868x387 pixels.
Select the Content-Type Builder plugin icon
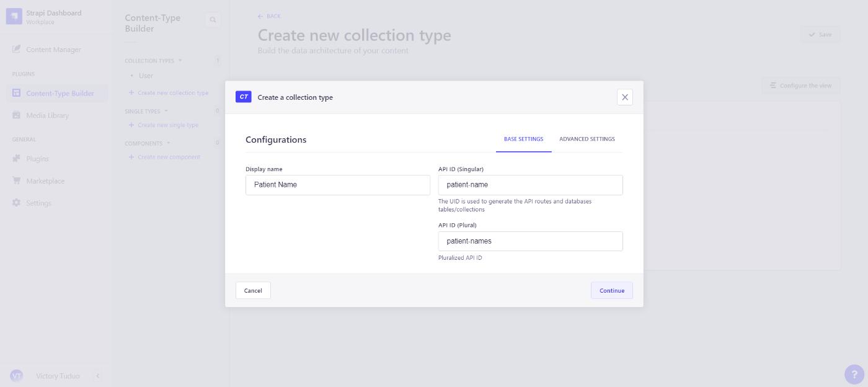(x=15, y=93)
